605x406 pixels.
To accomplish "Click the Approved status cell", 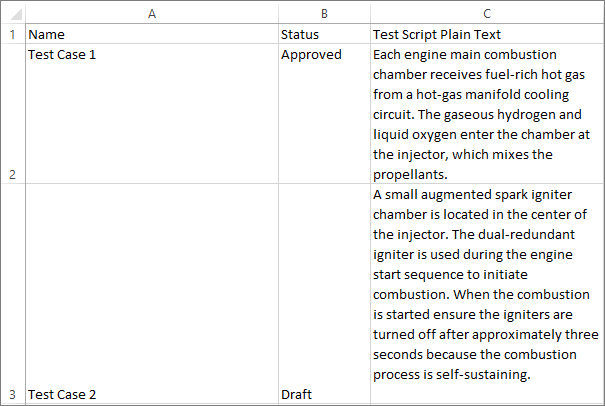I will [324, 114].
